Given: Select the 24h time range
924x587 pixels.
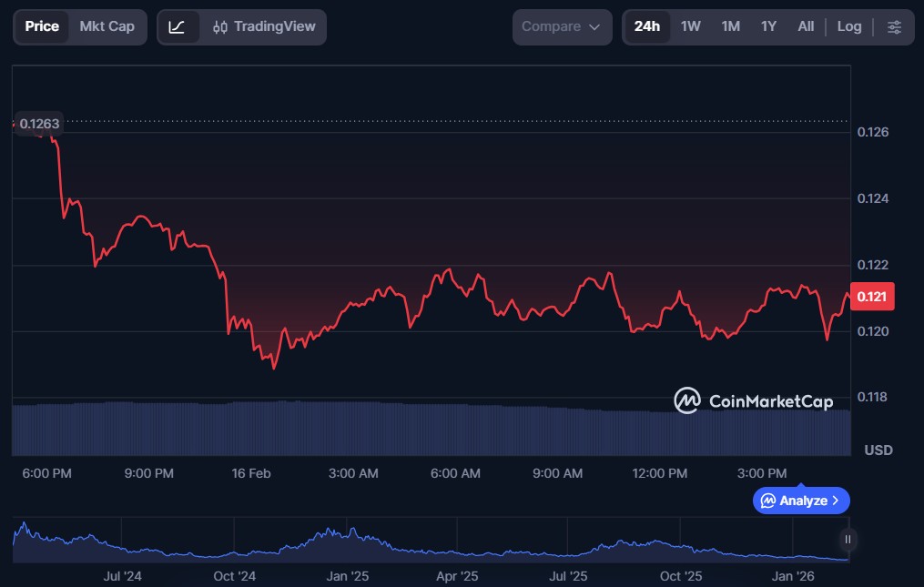Looking at the screenshot, I should tap(646, 26).
